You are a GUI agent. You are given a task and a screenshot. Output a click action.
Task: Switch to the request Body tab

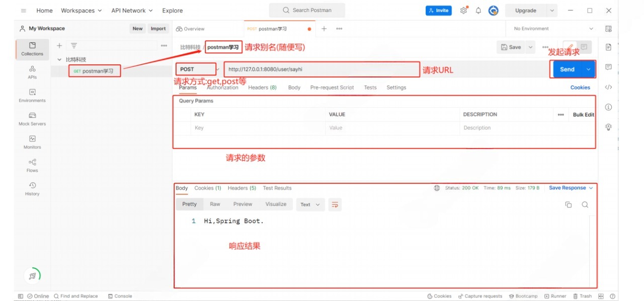click(x=294, y=88)
